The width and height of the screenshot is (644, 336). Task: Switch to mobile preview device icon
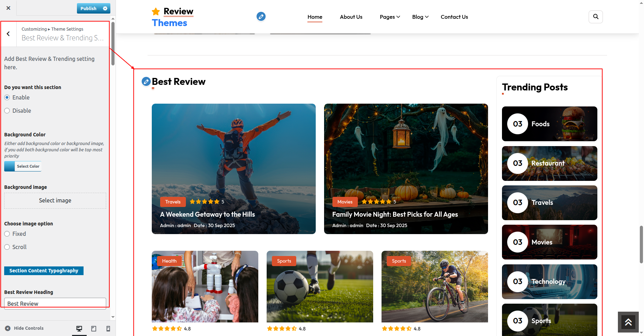tap(108, 328)
